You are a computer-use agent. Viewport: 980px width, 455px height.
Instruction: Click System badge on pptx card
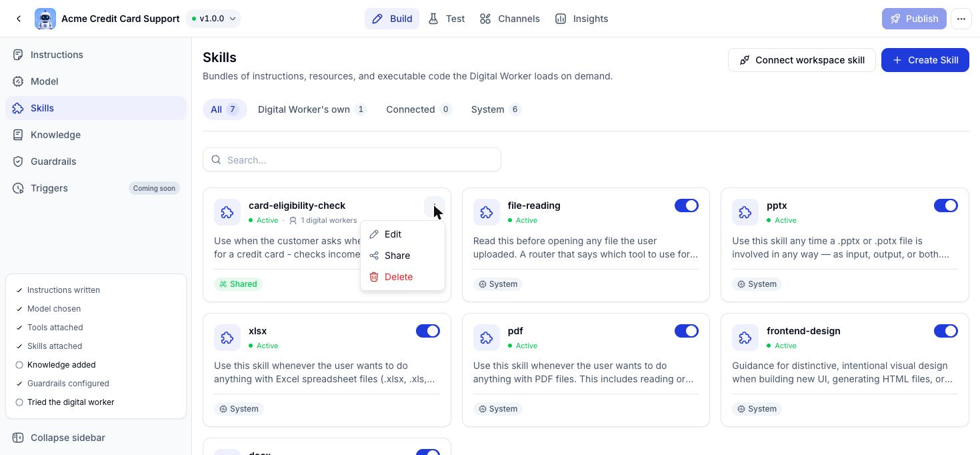click(x=757, y=284)
